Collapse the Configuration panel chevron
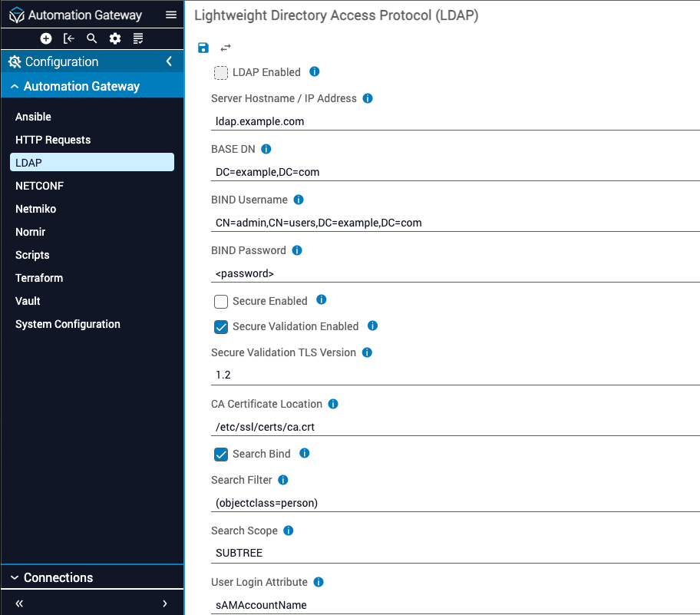The width and height of the screenshot is (700, 615). click(169, 61)
